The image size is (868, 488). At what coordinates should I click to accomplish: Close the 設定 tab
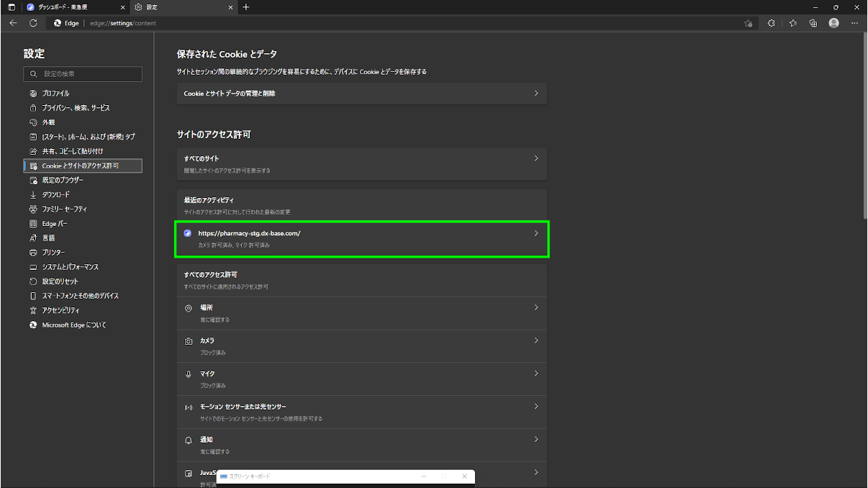tap(230, 7)
